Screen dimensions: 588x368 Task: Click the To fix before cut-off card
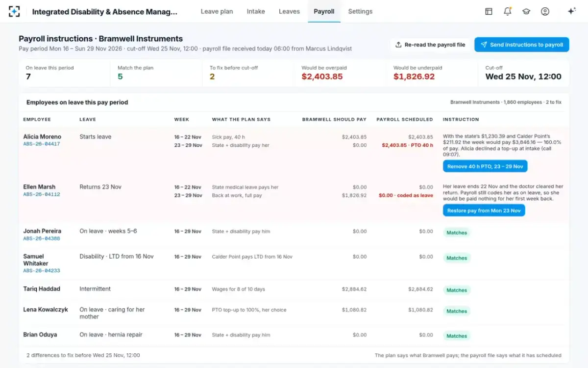[x=248, y=73]
